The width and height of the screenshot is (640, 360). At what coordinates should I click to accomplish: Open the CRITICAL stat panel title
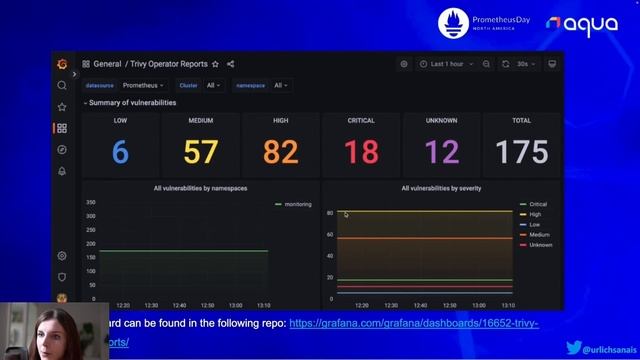[x=361, y=121]
